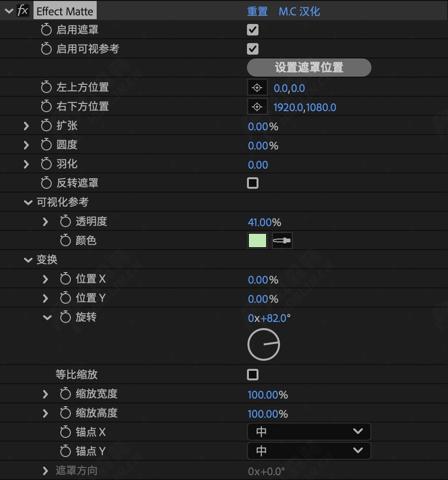Screen dimensions: 448x480
Task: Click the 透明度 value 41.00%
Action: tap(264, 222)
